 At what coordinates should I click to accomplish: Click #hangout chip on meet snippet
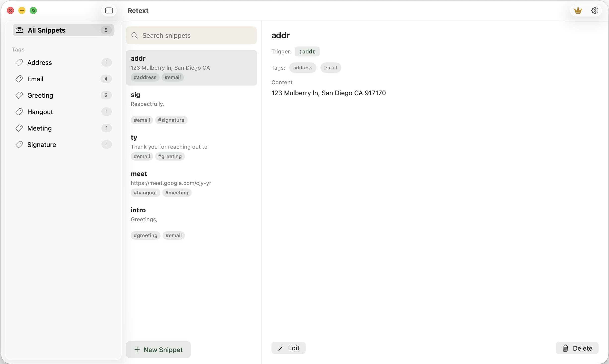145,193
